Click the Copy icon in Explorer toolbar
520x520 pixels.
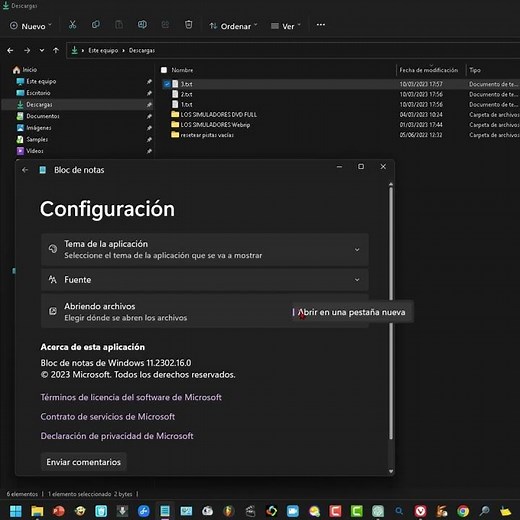[x=96, y=25]
